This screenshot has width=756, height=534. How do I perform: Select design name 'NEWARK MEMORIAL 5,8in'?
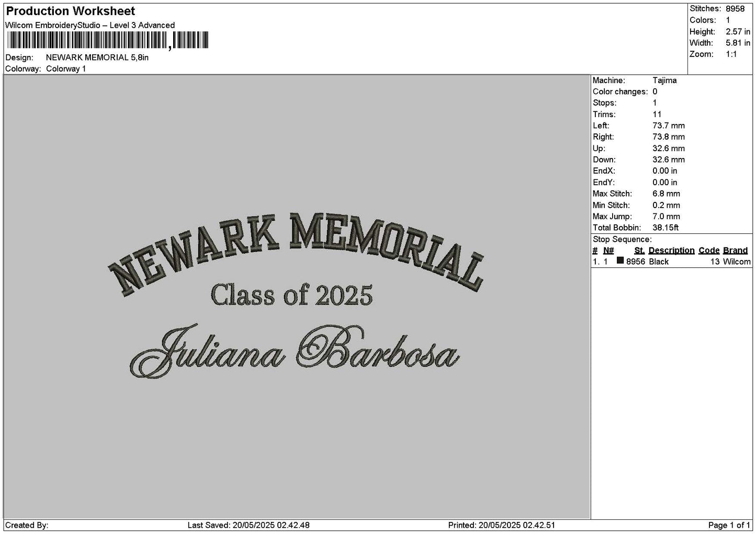click(97, 58)
